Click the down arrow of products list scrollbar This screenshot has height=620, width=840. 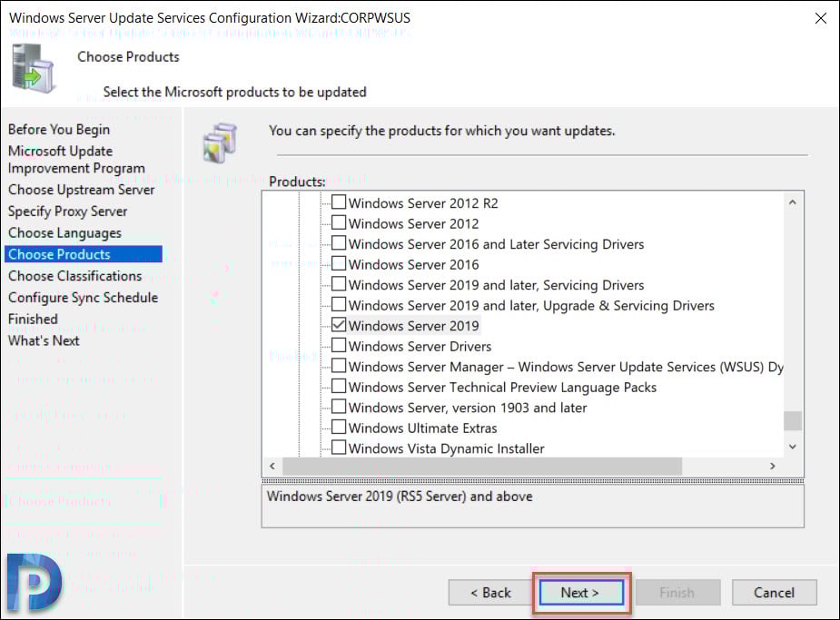point(793,447)
